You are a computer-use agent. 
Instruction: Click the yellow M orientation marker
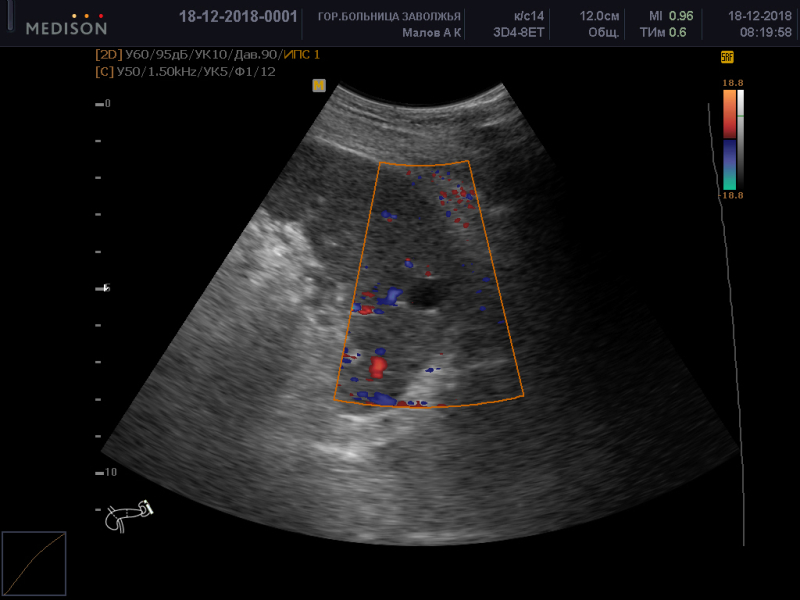(x=319, y=85)
